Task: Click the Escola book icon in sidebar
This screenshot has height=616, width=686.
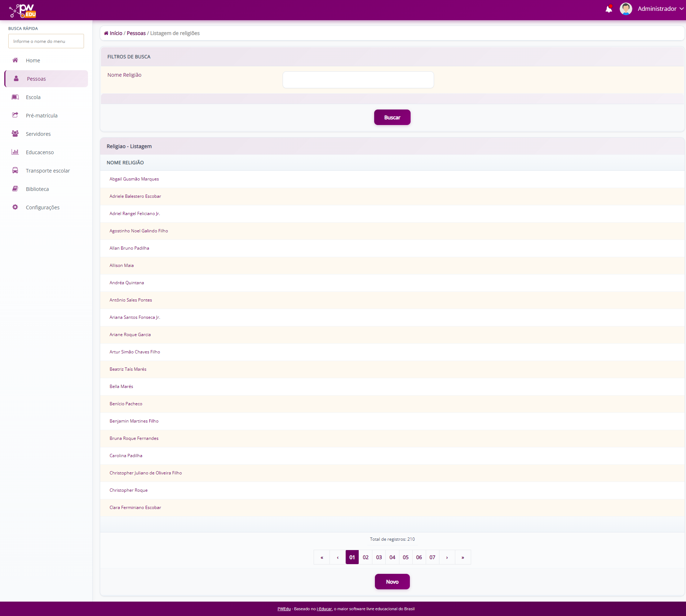Action: [15, 97]
